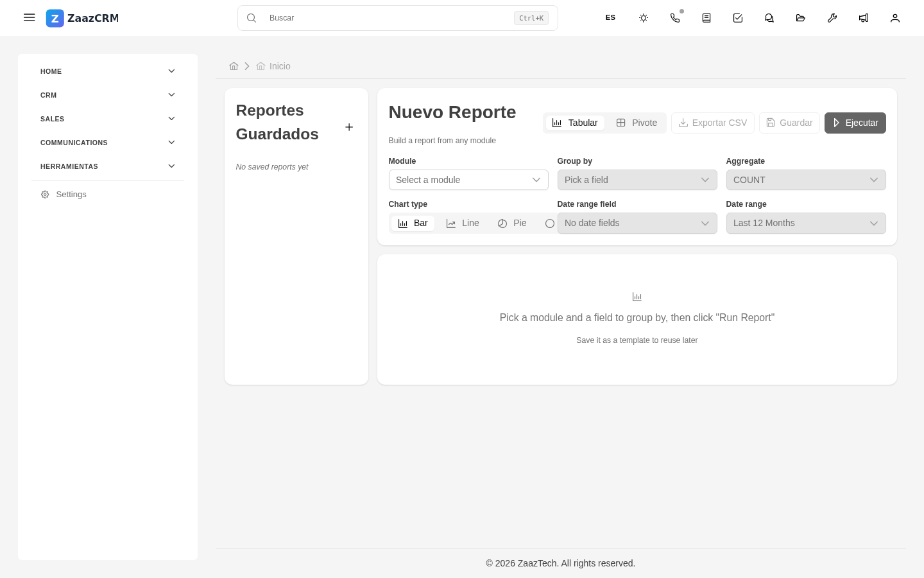Run the report with Ejecutar

pos(855,123)
